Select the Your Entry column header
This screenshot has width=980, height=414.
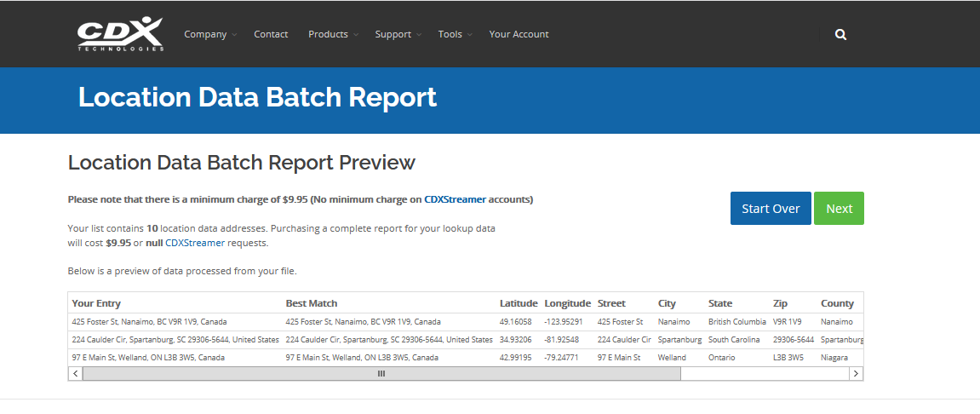96,303
